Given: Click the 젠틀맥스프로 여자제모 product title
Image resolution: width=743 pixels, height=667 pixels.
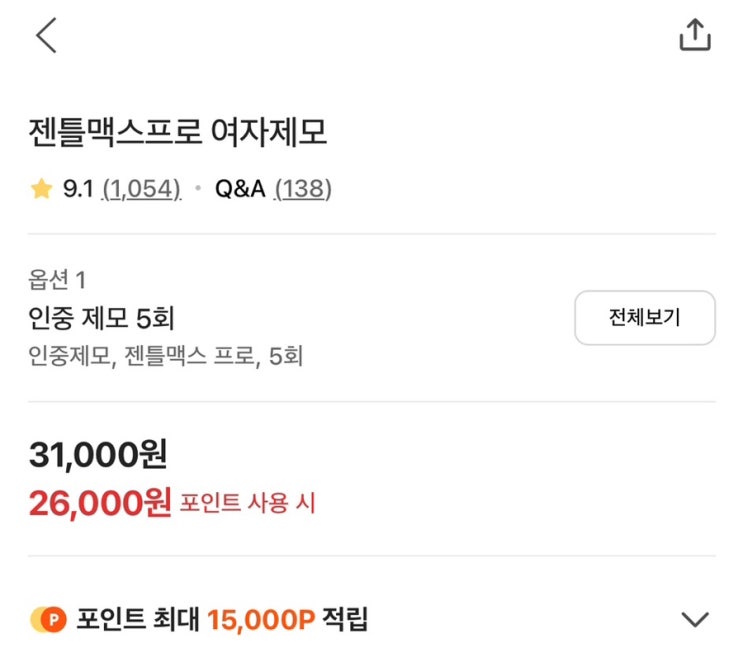Looking at the screenshot, I should click(178, 132).
